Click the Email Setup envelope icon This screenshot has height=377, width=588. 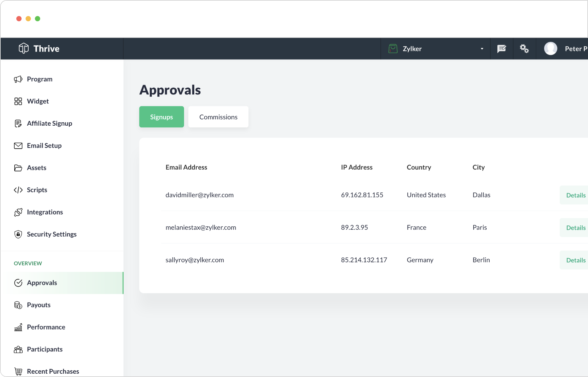[18, 146]
